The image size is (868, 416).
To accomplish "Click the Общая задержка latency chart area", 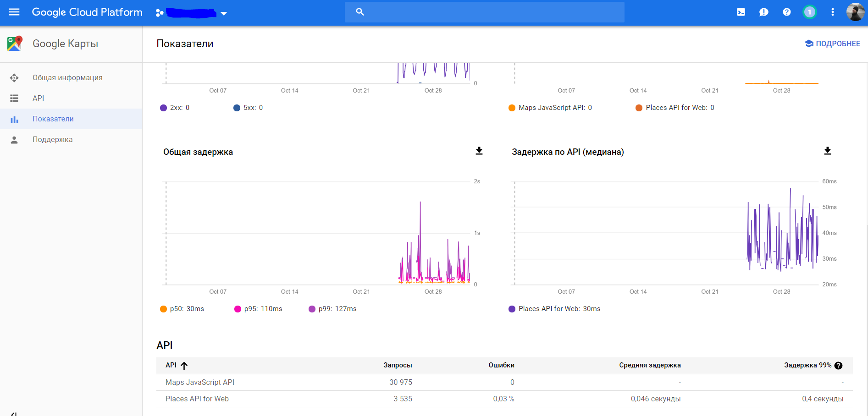I will [x=318, y=233].
